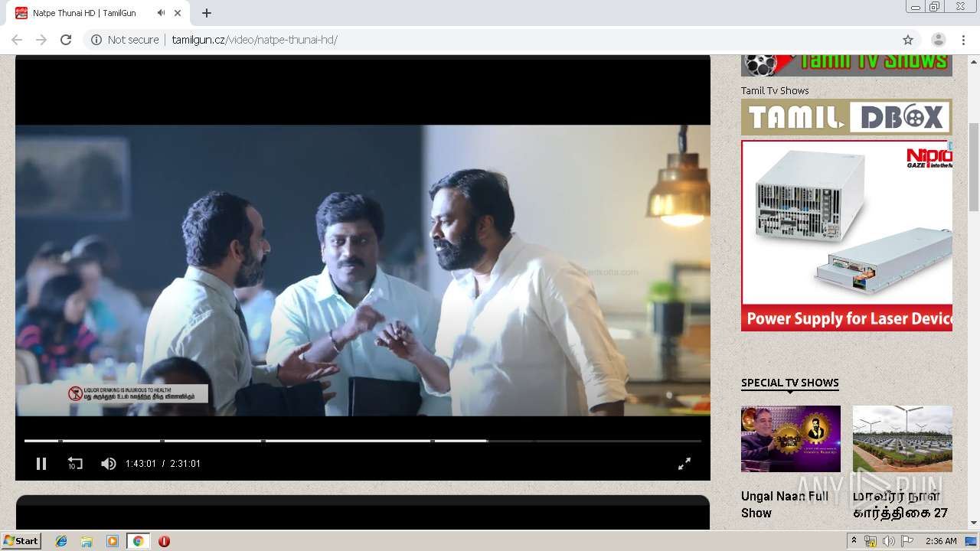This screenshot has width=980, height=551.
Task: Launch Internet Explorer from taskbar
Action: (x=61, y=541)
